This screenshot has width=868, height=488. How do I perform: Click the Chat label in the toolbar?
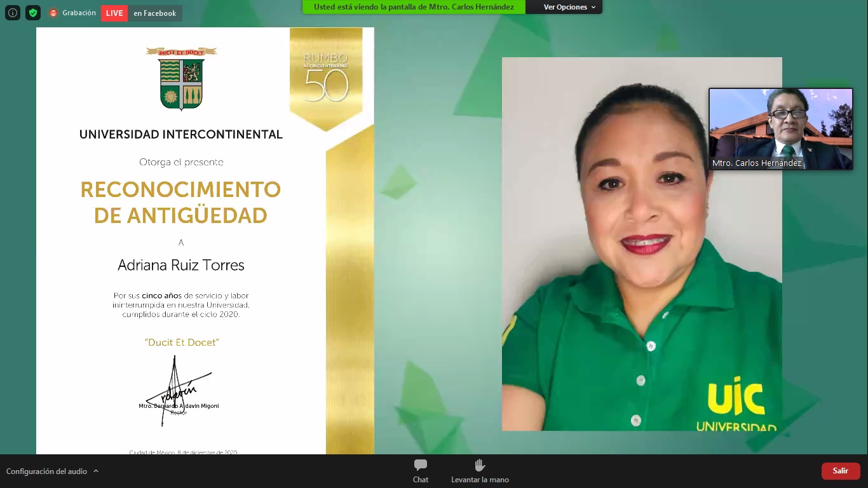pos(421,480)
